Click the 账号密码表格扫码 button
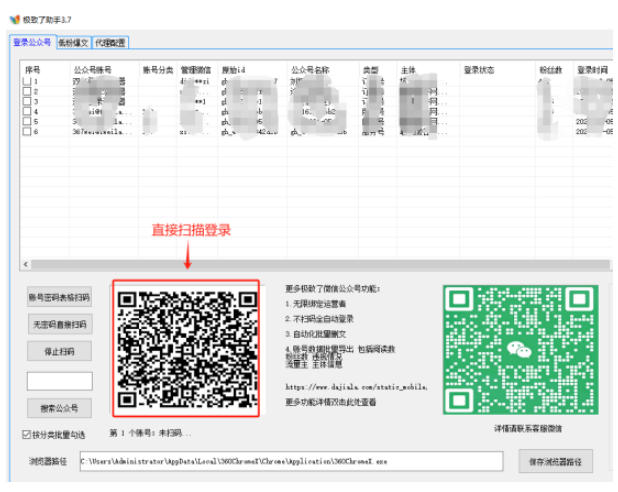Viewport: 618px width, 492px height. click(x=59, y=297)
